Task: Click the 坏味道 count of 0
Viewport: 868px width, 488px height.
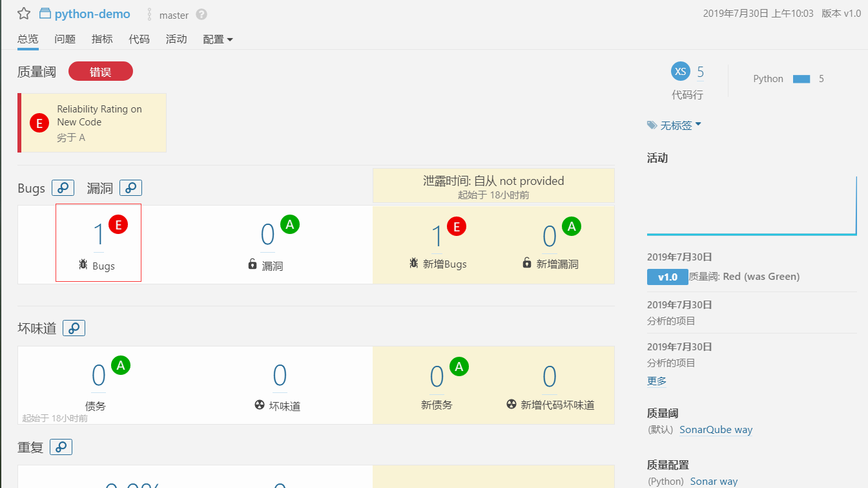Action: [x=280, y=376]
